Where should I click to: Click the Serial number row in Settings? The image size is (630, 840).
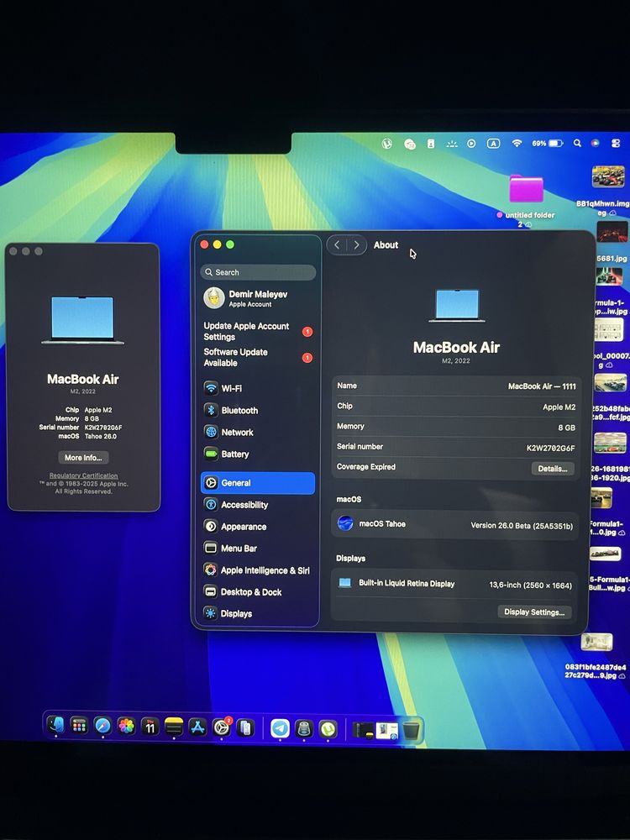click(x=456, y=447)
